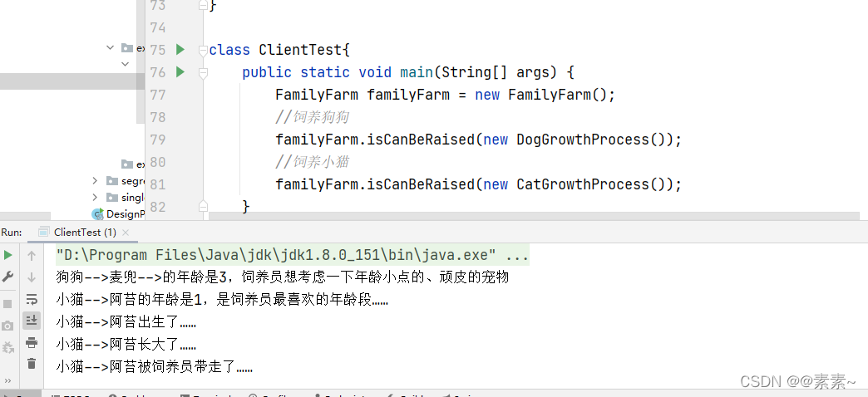868x397 pixels.
Task: Click the camera dump threads icon
Action: (7, 326)
